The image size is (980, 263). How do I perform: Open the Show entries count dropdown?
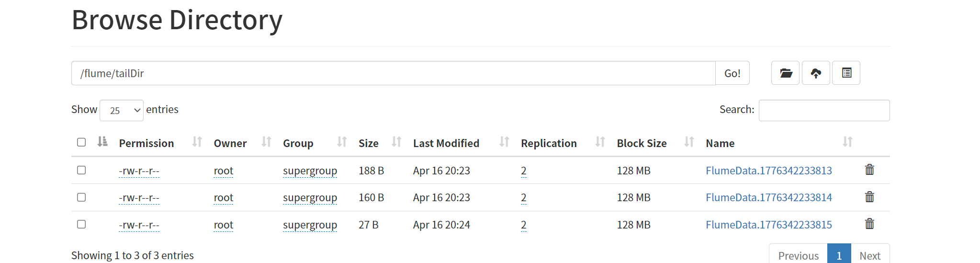[x=122, y=110]
